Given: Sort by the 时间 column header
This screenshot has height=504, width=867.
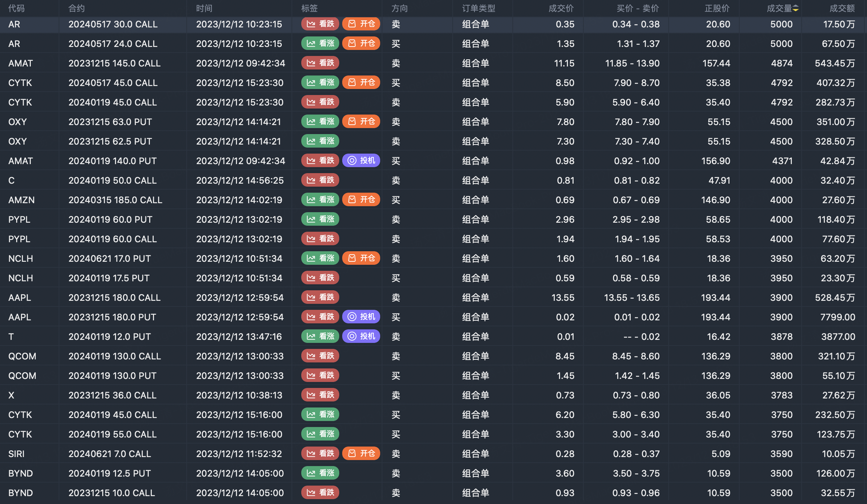Looking at the screenshot, I should pyautogui.click(x=204, y=8).
